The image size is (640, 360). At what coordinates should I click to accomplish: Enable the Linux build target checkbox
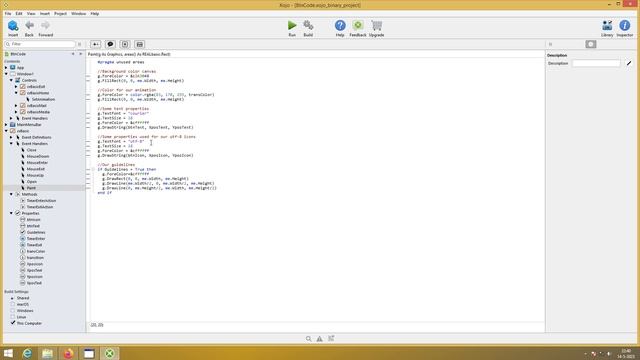pyautogui.click(x=13, y=317)
